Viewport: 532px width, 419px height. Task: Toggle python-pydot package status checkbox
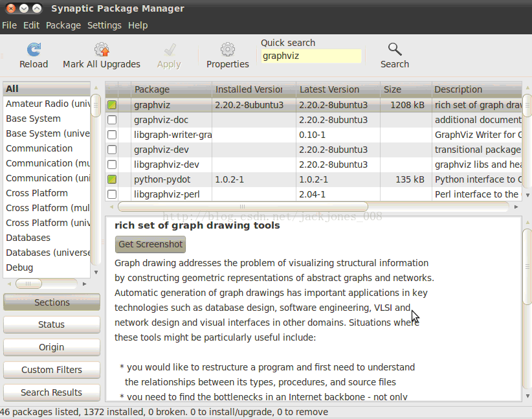[112, 179]
